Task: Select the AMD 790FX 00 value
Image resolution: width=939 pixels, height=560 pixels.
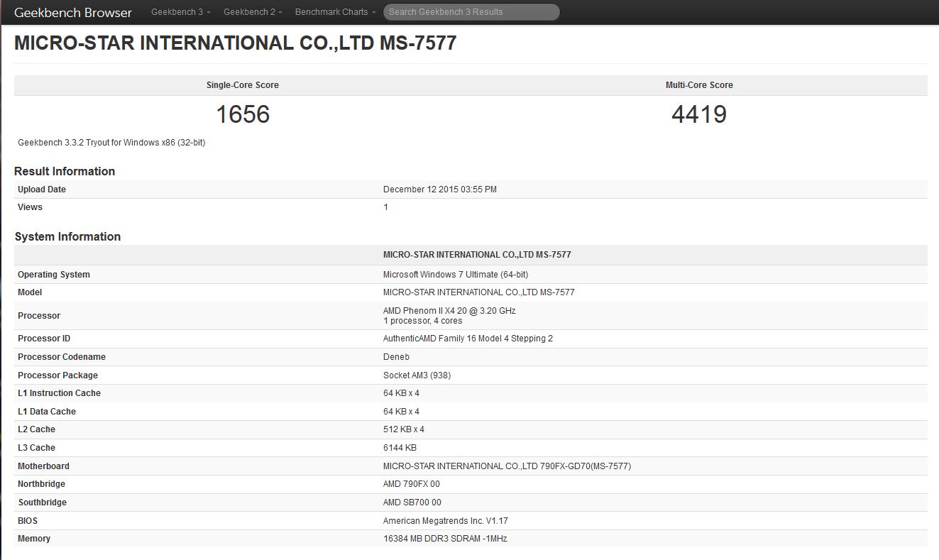Action: pyautogui.click(x=412, y=484)
